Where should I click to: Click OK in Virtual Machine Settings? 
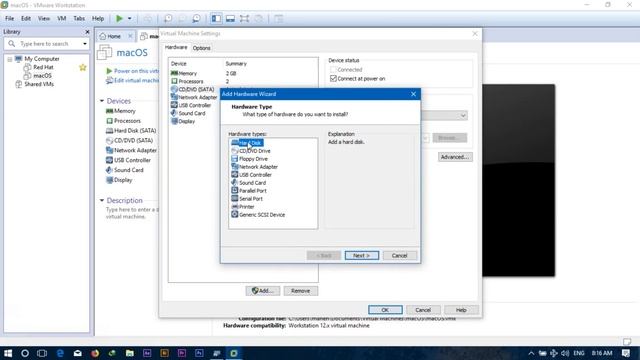(x=385, y=310)
